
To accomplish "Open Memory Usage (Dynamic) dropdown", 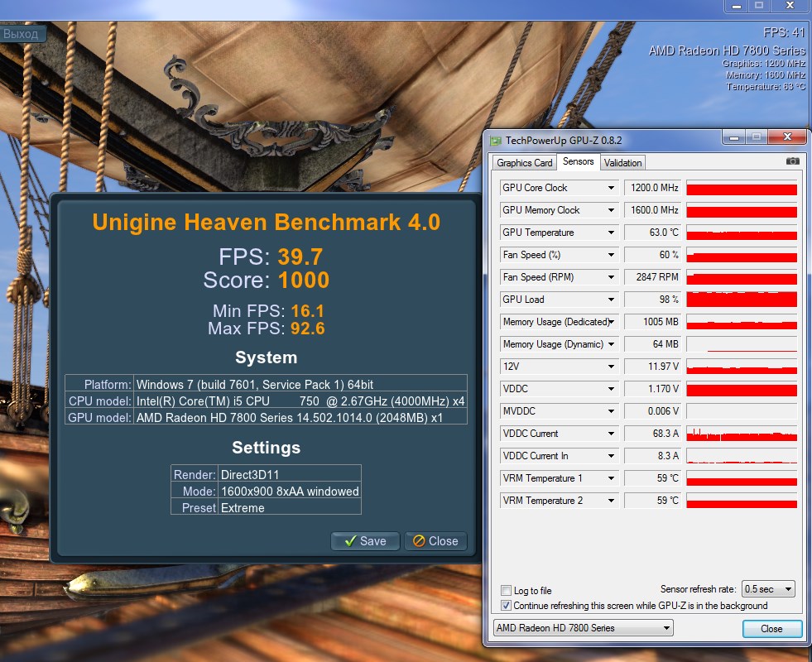I will click(x=611, y=344).
